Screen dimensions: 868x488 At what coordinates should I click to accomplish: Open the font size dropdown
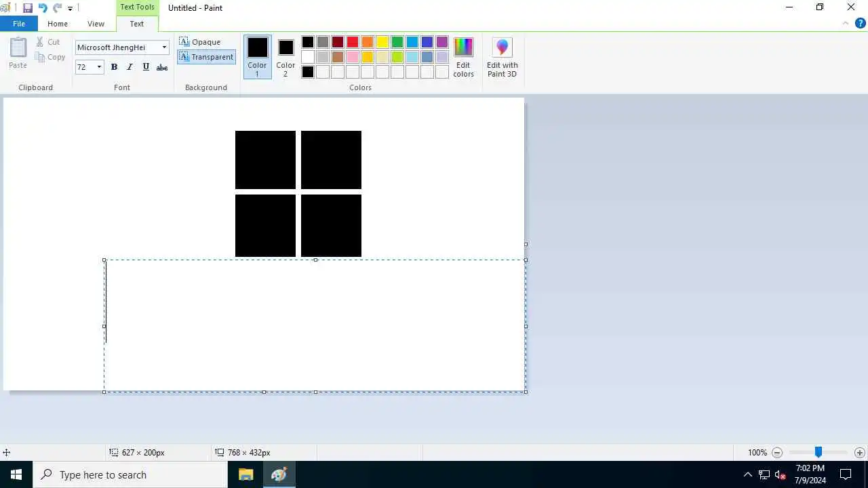[x=99, y=67]
